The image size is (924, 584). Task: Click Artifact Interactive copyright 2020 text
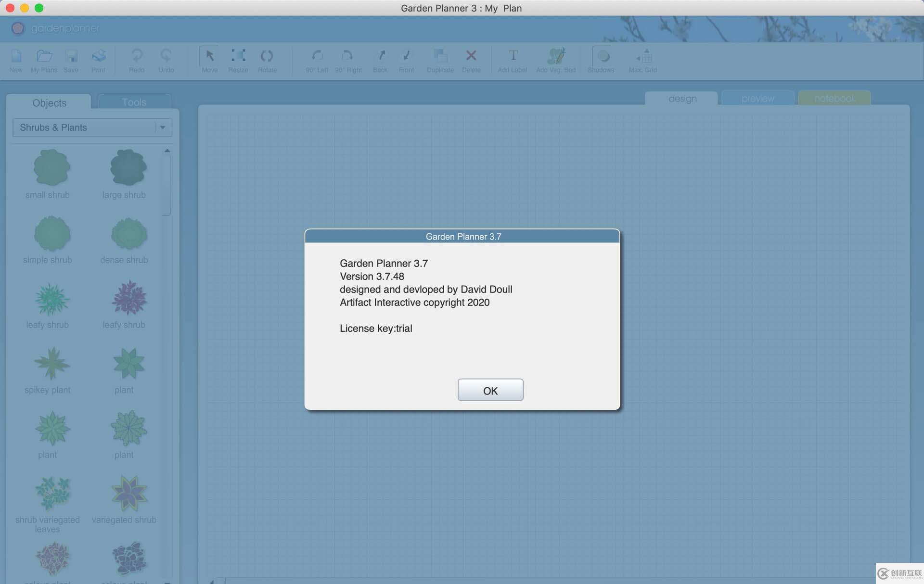[414, 302]
